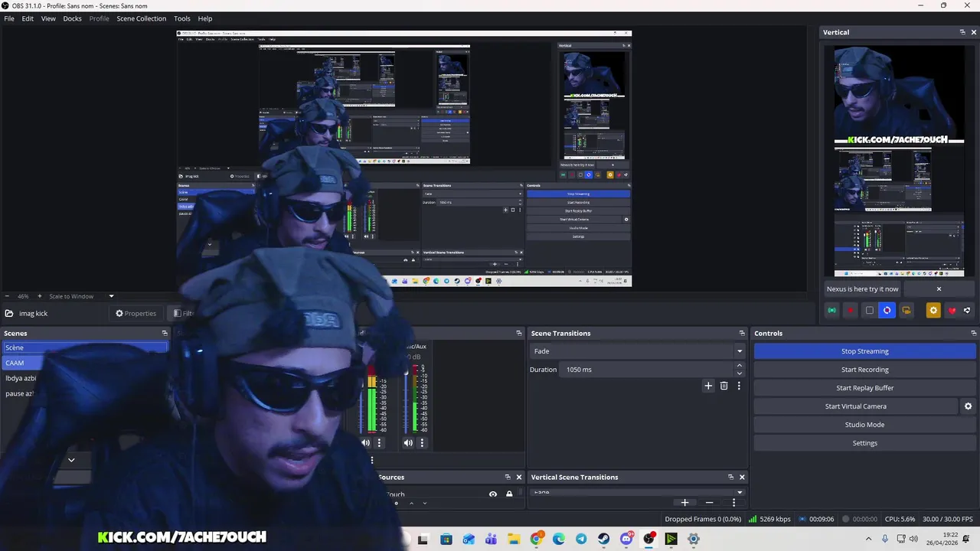This screenshot has height=551, width=980.
Task: Click the red heart icon in Vertical dock
Action: (952, 310)
